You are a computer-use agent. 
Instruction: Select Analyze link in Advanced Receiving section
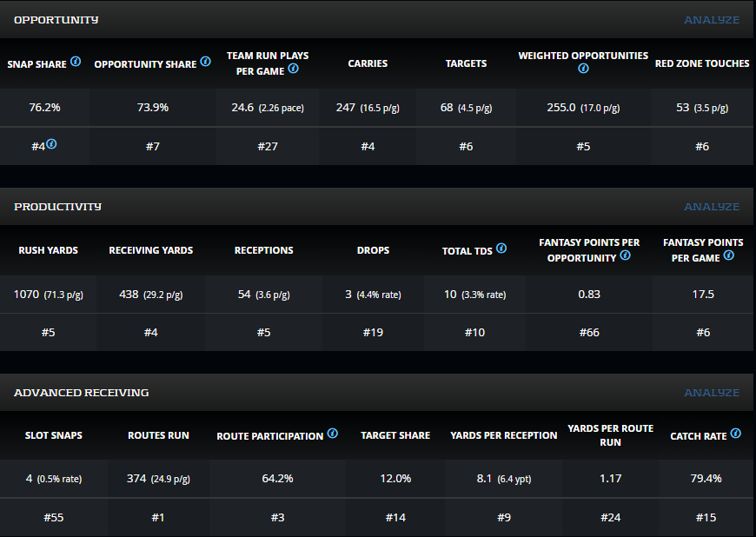click(x=712, y=393)
